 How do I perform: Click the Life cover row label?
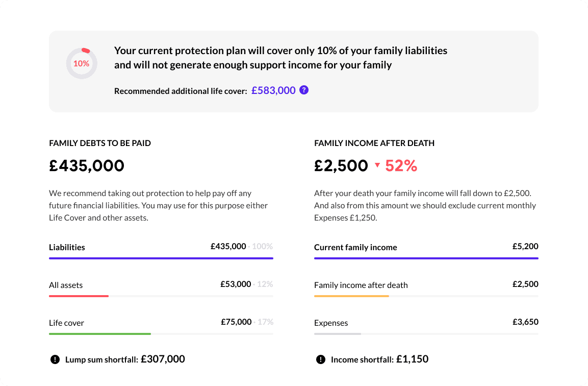pos(66,323)
